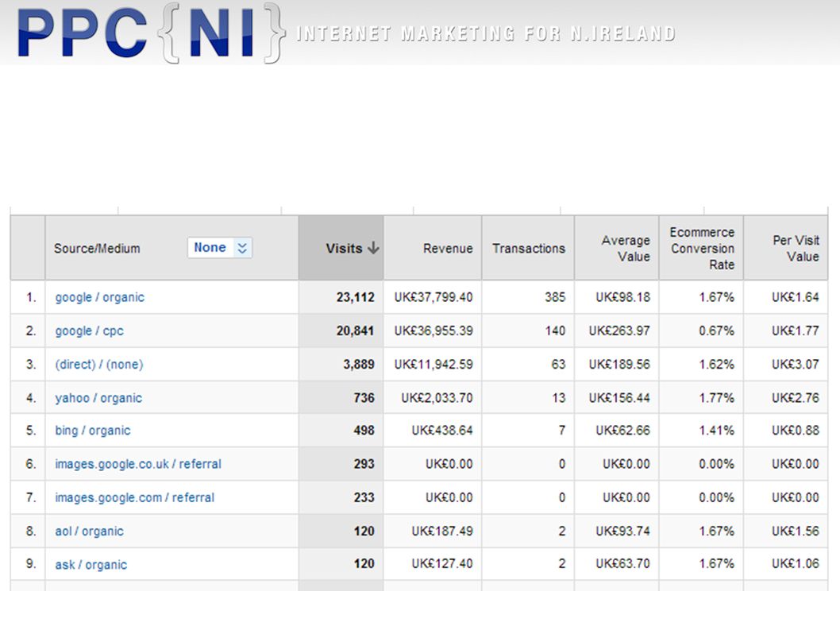Open the google / organic source link
Image resolution: width=840 pixels, height=630 pixels.
100,298
